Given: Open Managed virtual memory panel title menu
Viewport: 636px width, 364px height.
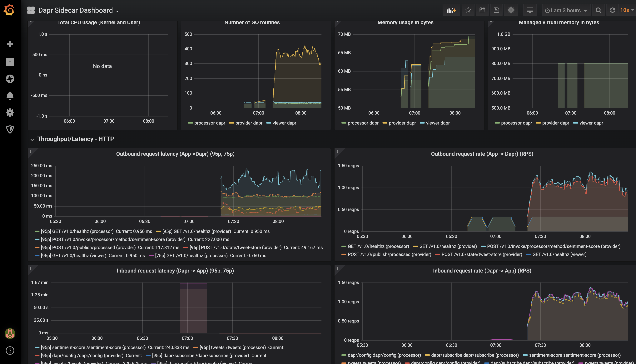Looking at the screenshot, I should pos(559,22).
